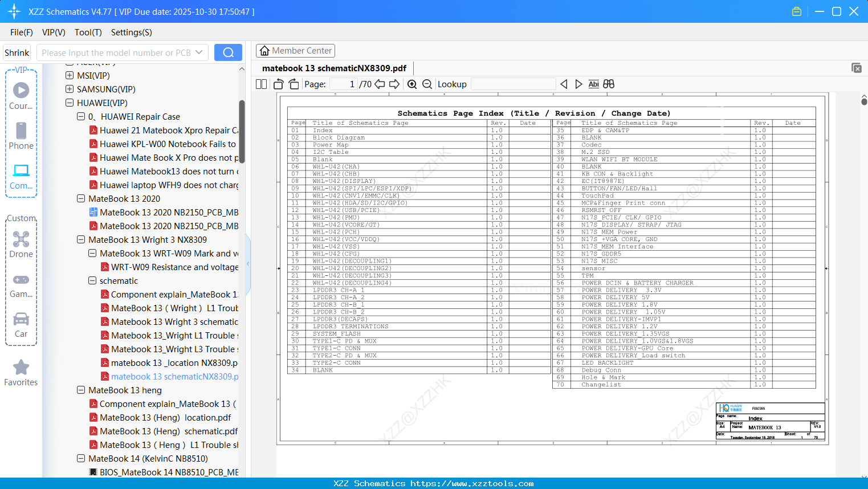
Task: Open the Settings(S) menu
Action: coord(132,32)
